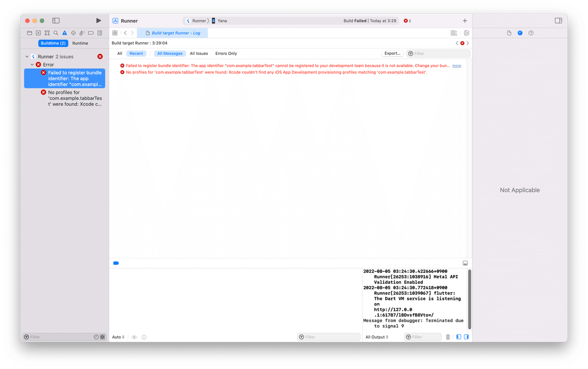Click the Export... button

[x=392, y=53]
